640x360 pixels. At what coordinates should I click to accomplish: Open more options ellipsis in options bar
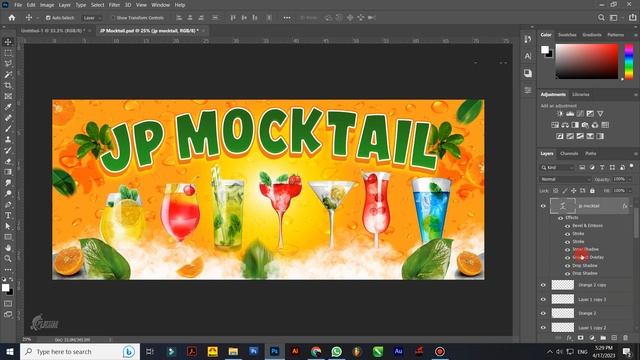pos(287,18)
